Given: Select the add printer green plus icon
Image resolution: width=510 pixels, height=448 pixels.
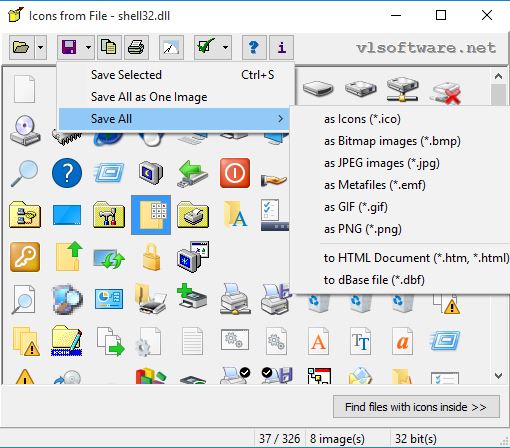Looking at the screenshot, I should pos(192,296).
